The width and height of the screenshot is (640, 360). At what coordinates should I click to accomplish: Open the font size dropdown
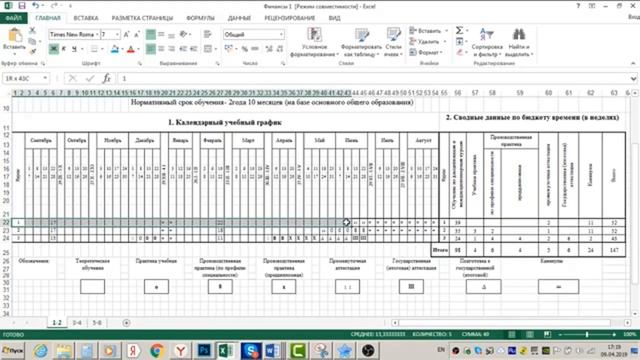(x=118, y=35)
